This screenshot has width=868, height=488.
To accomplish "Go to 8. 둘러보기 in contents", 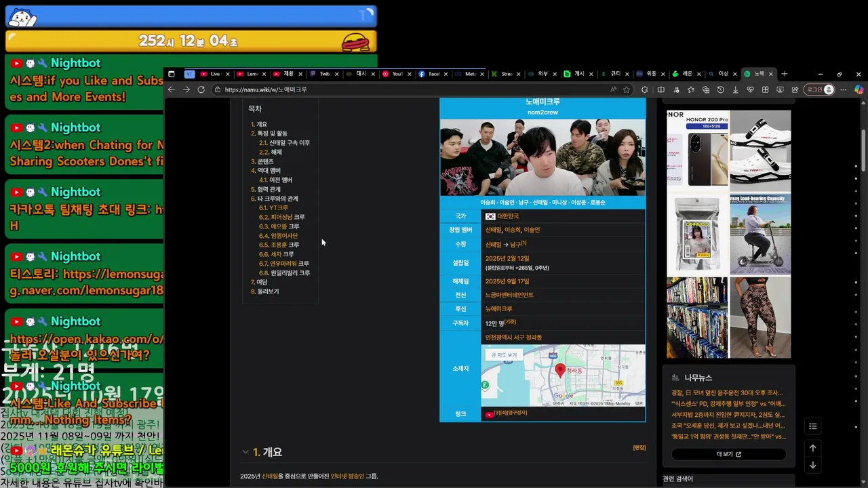I will [x=264, y=291].
